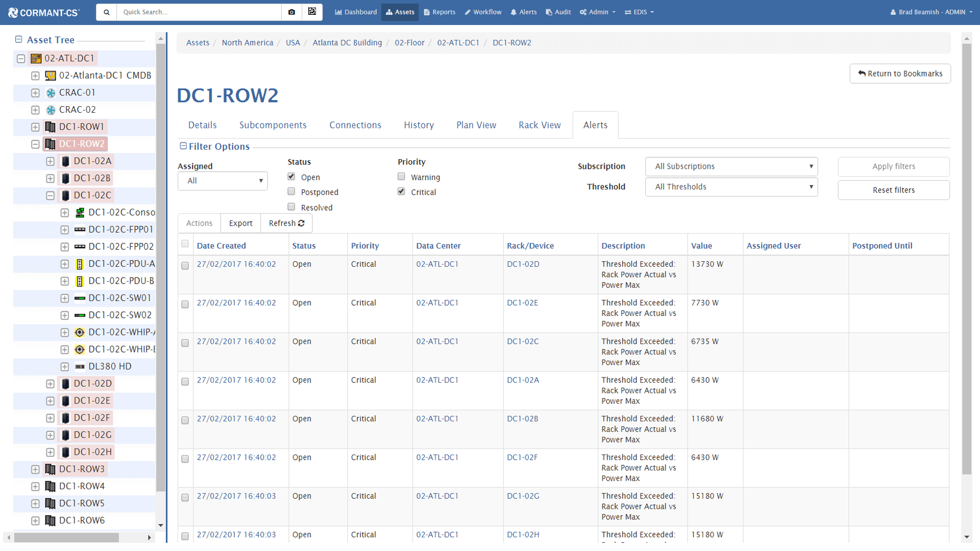
Task: Open the Admin menu in navbar
Action: [x=597, y=12]
